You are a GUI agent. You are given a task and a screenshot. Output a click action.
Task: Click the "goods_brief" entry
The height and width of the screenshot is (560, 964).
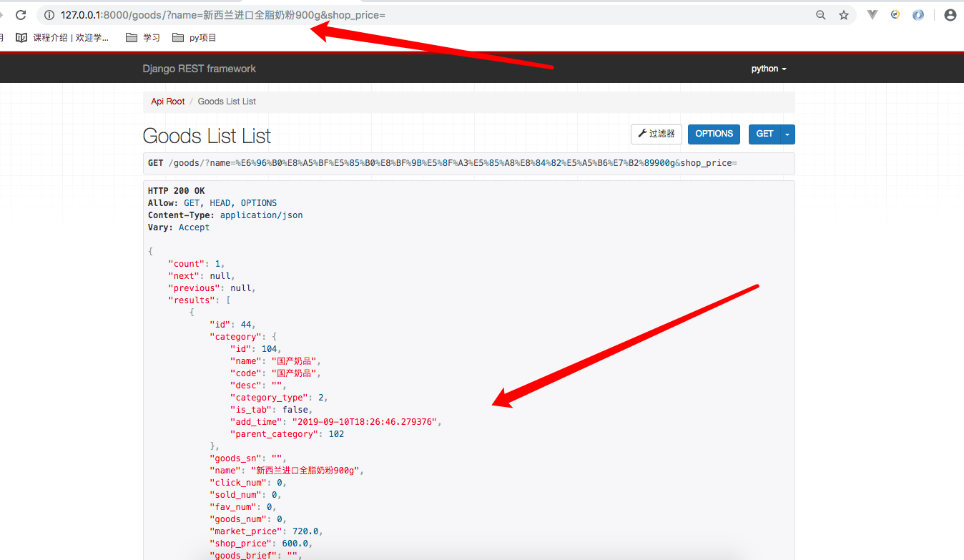pyautogui.click(x=256, y=556)
